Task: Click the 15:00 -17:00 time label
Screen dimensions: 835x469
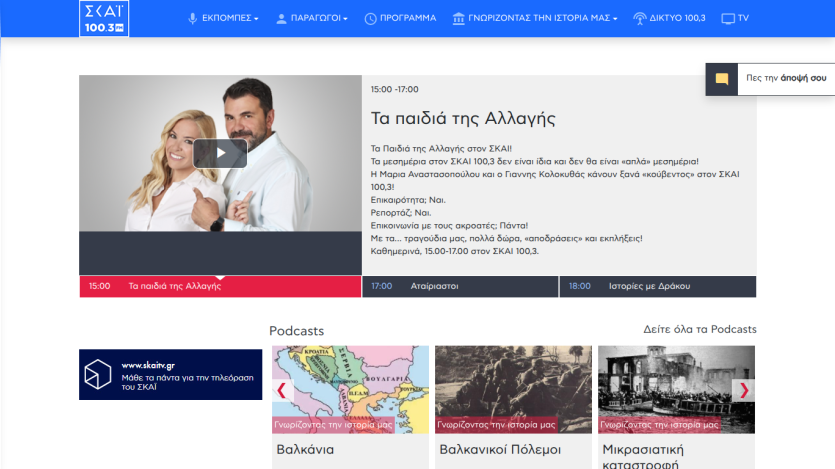Action: click(x=395, y=89)
